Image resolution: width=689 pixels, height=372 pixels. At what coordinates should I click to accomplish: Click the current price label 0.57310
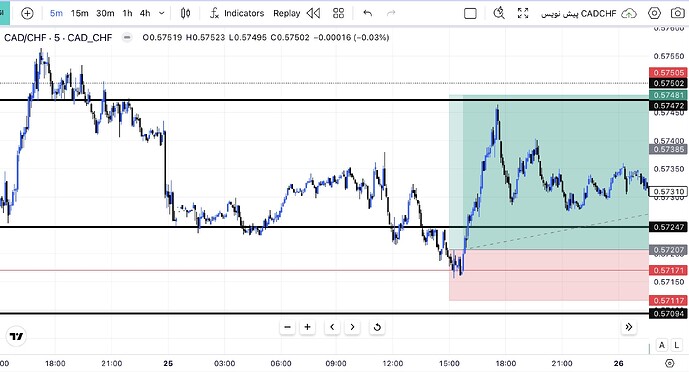click(668, 191)
